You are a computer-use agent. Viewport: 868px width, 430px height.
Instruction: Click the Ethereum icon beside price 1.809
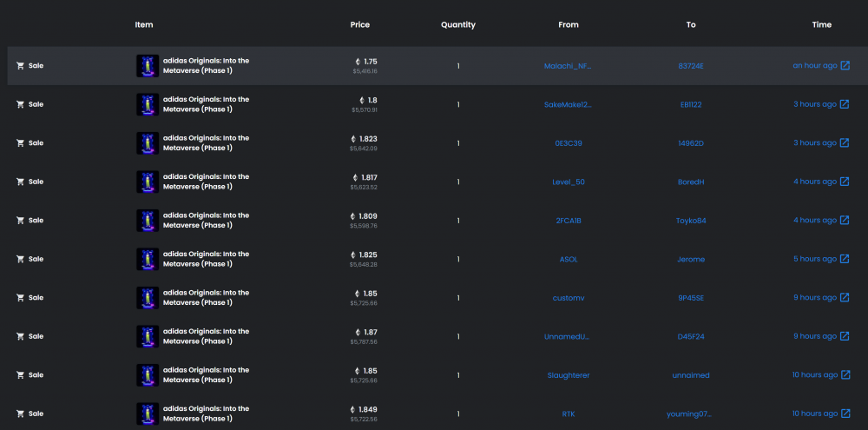(353, 216)
